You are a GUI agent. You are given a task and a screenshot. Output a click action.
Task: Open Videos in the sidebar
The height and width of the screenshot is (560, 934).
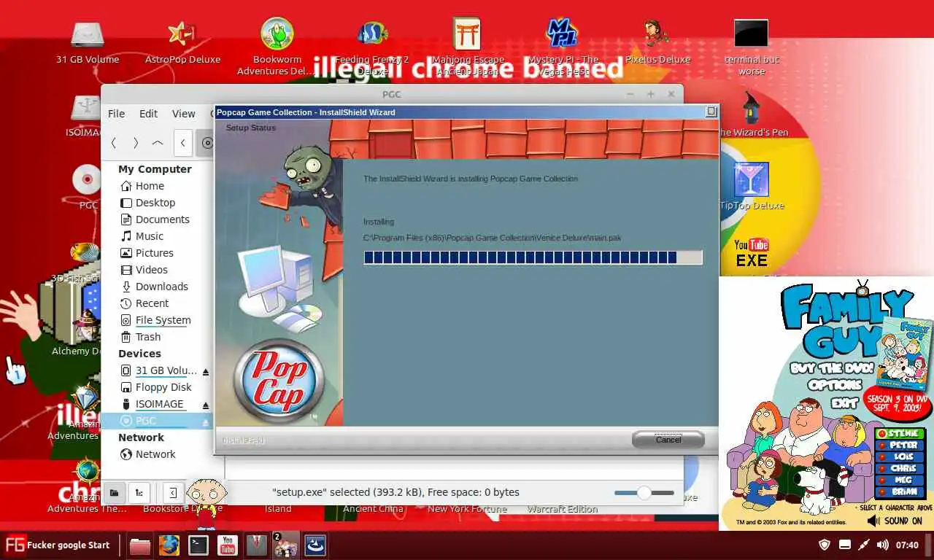click(x=151, y=270)
